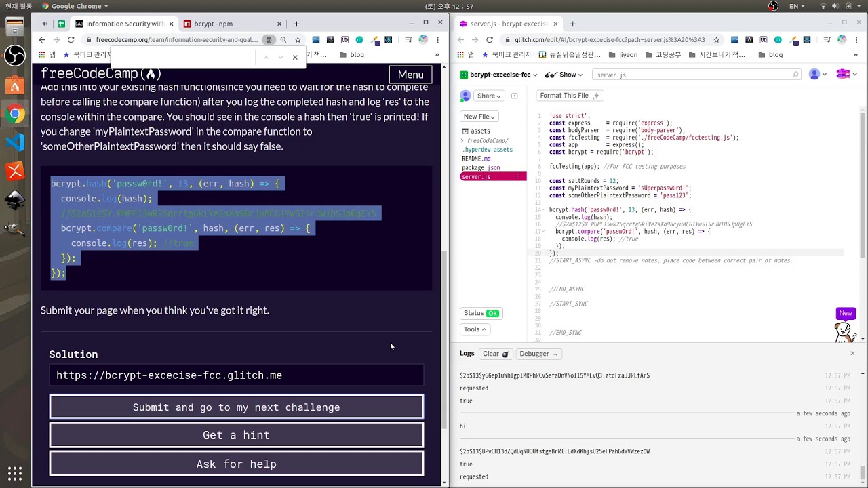The width and height of the screenshot is (868, 488).
Task: Click OBS indicator in system top bar
Action: coord(774,6)
